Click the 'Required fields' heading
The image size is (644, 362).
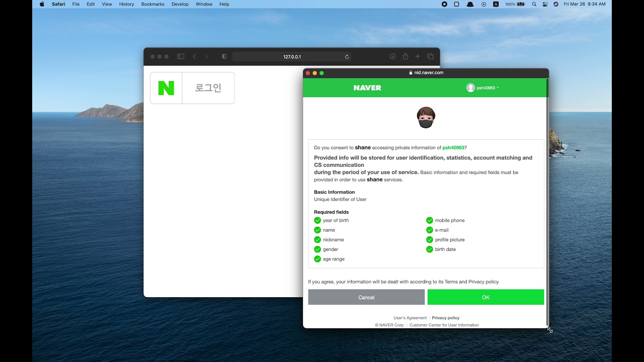click(x=331, y=212)
